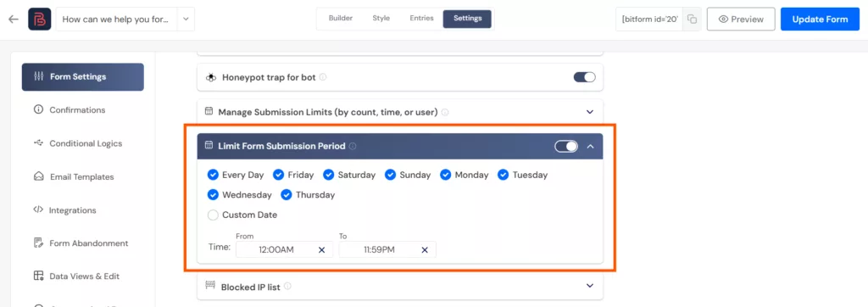Open Confirmations in the sidebar
Viewport: 868px width, 307px height.
click(83, 109)
